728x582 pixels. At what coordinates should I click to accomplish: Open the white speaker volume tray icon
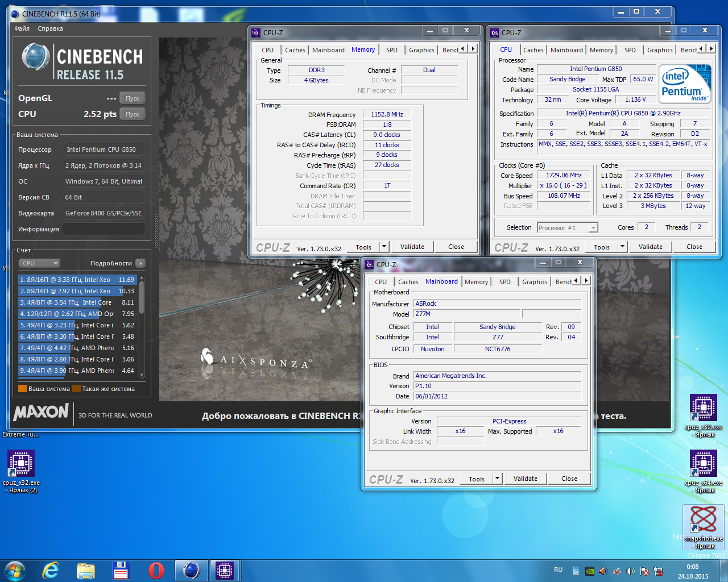[631, 571]
